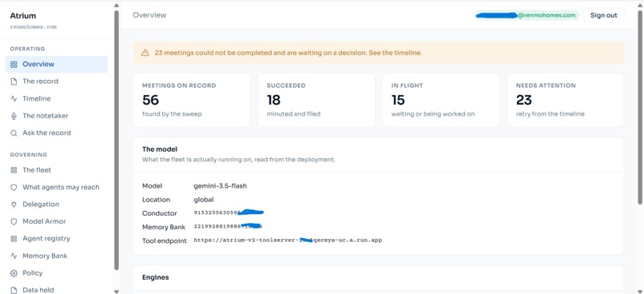Click the text 'found by the sweep'
This screenshot has height=294, width=644.
pyautogui.click(x=172, y=113)
